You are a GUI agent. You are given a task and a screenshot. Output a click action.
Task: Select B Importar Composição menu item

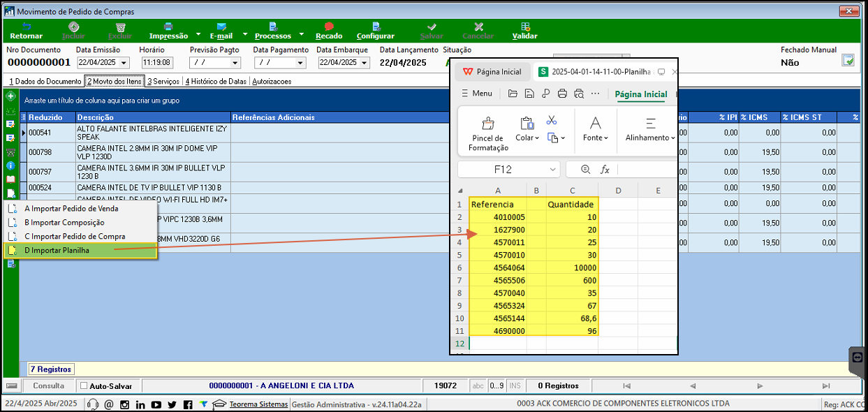[80, 222]
